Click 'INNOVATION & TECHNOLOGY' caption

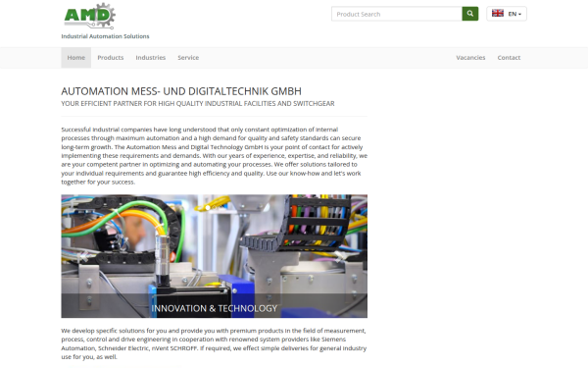click(214, 308)
